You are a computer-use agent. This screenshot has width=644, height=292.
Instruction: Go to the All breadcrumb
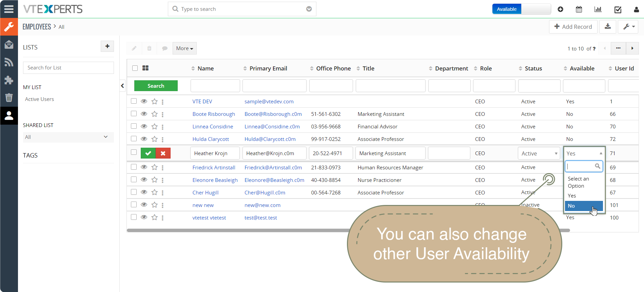pos(61,27)
